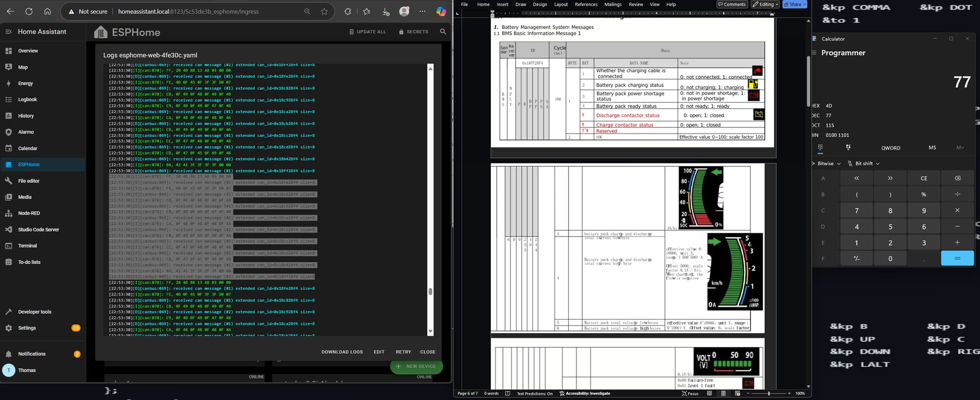Click the browser address bar URL
Image resolution: width=980 pixels, height=400 pixels.
tap(188, 11)
